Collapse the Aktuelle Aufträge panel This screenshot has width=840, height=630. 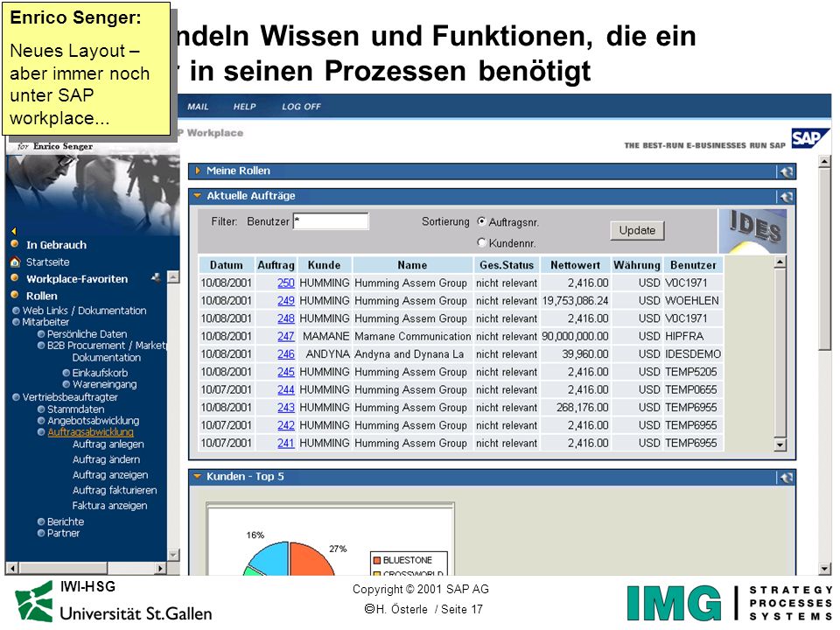[197, 196]
